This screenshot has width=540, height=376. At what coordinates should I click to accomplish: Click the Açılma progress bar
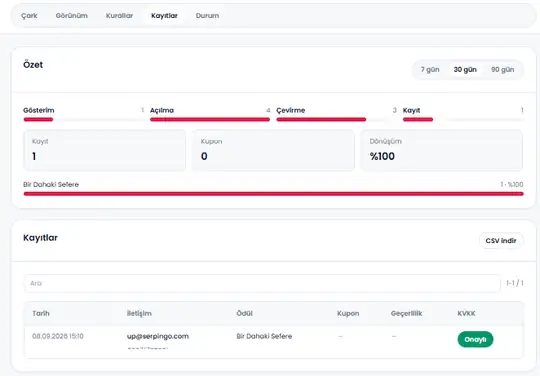210,119
